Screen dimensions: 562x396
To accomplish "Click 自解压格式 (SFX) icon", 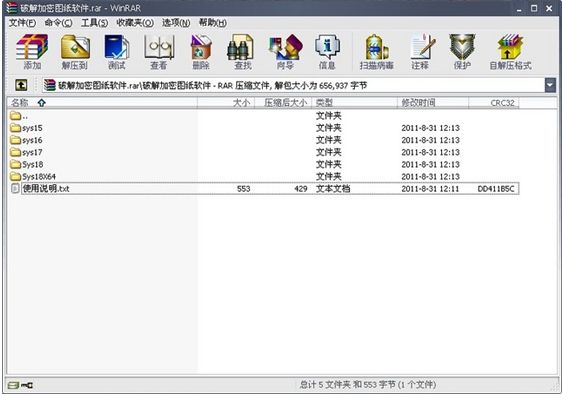I will (x=510, y=52).
